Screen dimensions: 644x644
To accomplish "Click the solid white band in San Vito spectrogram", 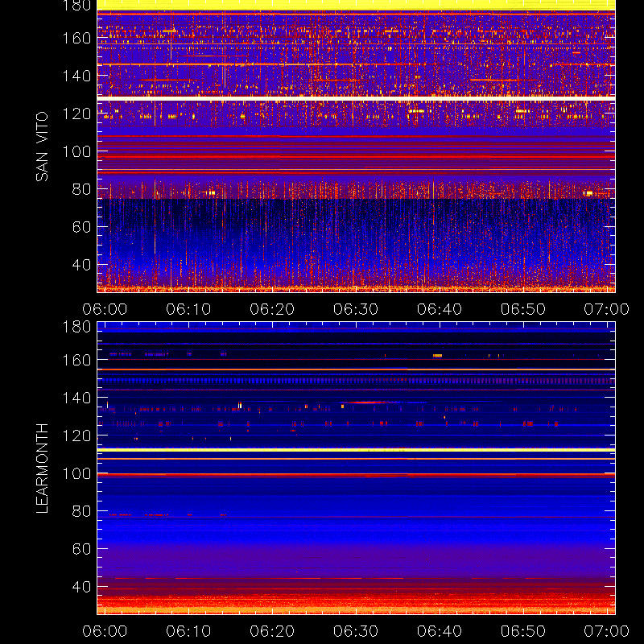I will pyautogui.click(x=356, y=98).
